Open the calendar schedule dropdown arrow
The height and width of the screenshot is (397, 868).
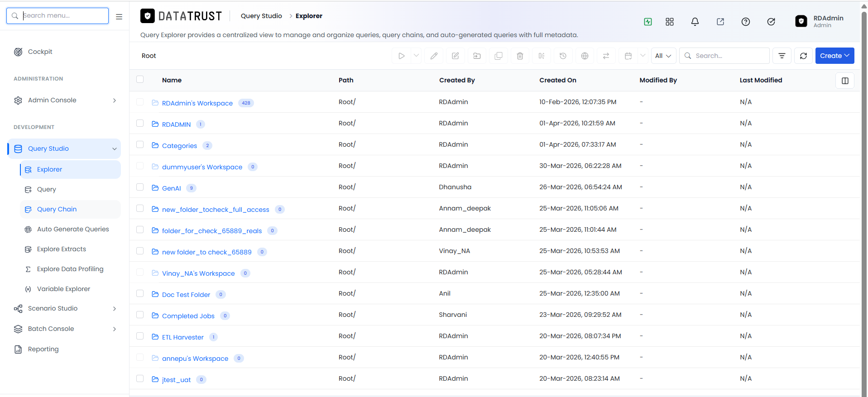pos(643,56)
